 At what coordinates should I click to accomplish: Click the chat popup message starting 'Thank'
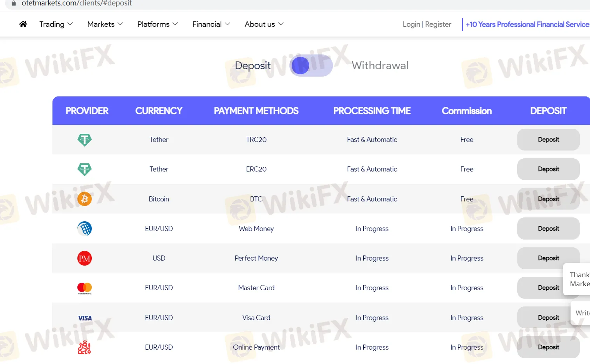click(x=577, y=279)
